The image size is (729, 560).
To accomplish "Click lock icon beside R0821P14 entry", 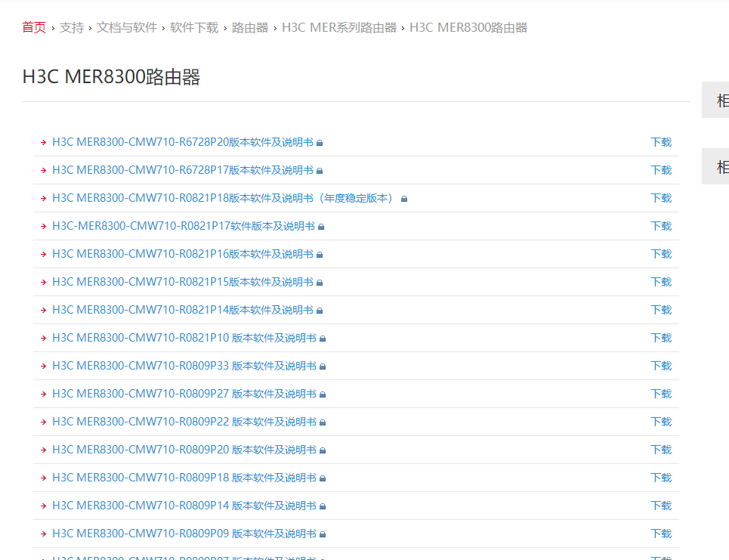I will tap(320, 311).
